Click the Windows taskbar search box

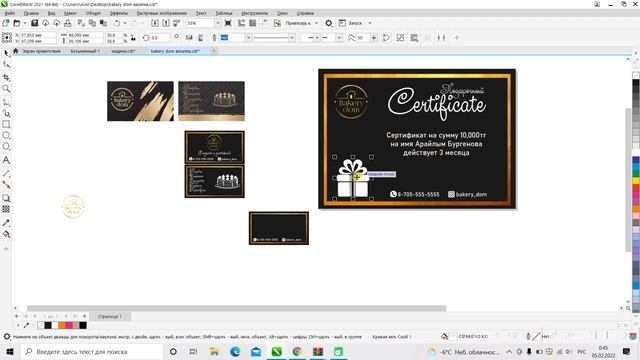92,351
